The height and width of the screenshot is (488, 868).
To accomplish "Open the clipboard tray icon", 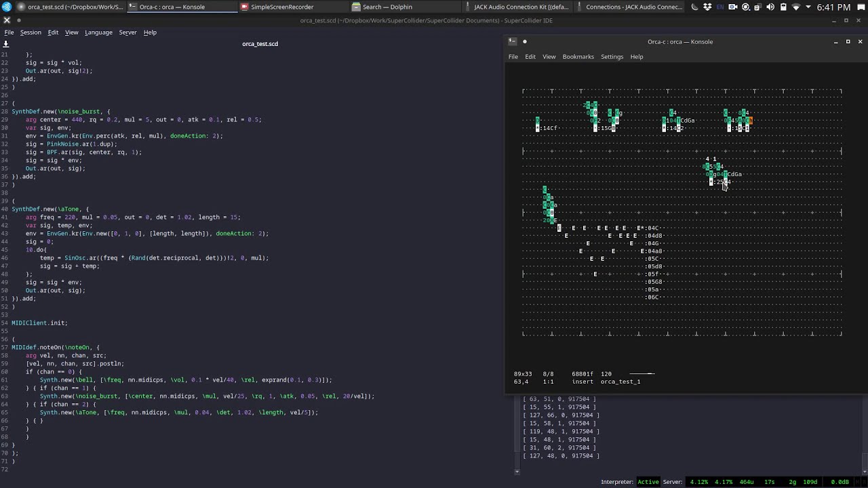I will (784, 7).
